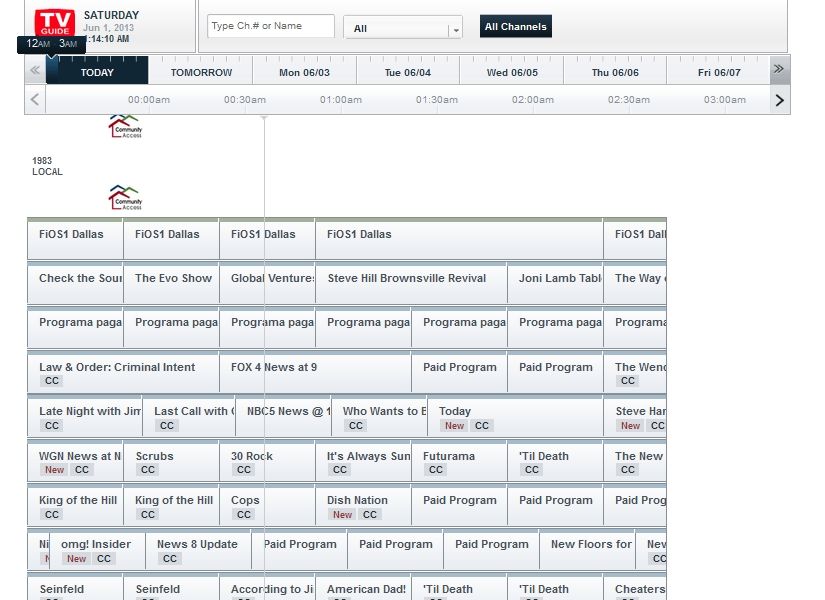Click the CC badge under Cops
The height and width of the screenshot is (600, 825).
244,514
